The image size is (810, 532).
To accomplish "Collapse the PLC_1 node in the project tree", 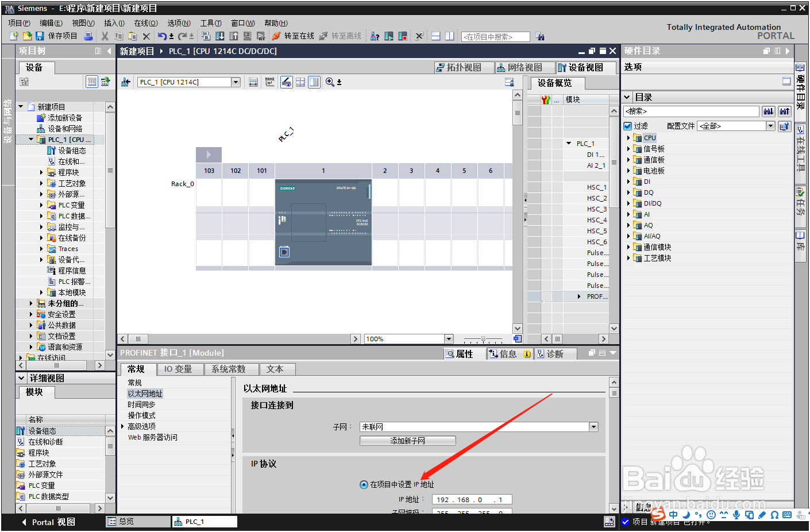I will 31,139.
